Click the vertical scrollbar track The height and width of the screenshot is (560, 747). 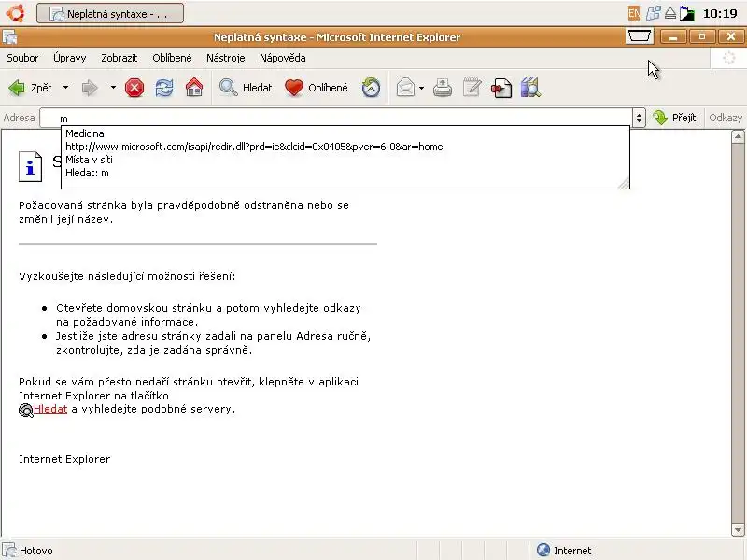738,333
